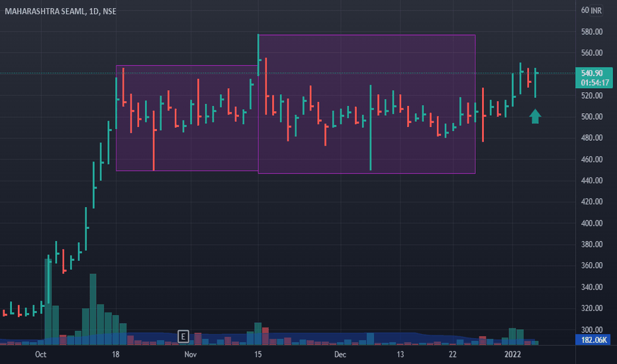Click the 380.00 price axis label

592,244
